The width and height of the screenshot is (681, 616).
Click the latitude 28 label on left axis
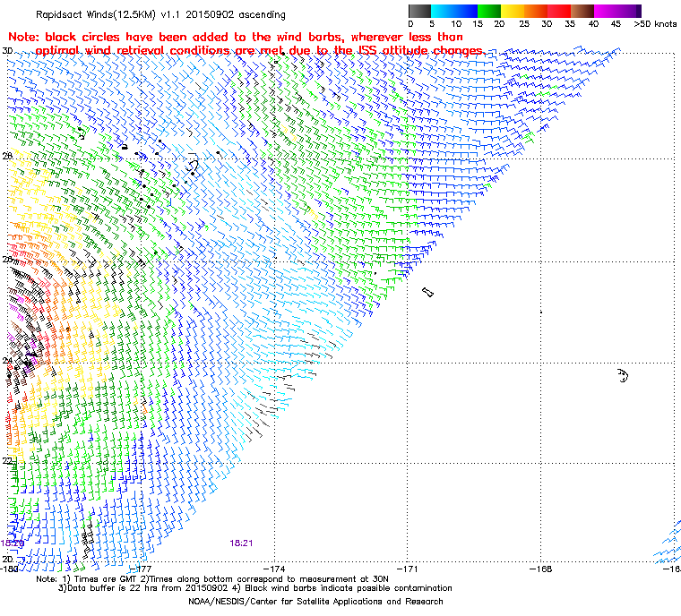point(7,156)
